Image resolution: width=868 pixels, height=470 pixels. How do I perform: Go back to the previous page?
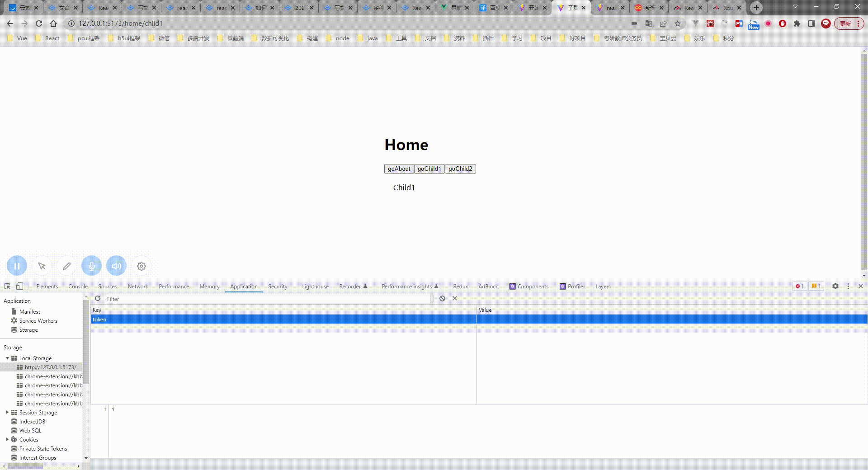pos(10,23)
